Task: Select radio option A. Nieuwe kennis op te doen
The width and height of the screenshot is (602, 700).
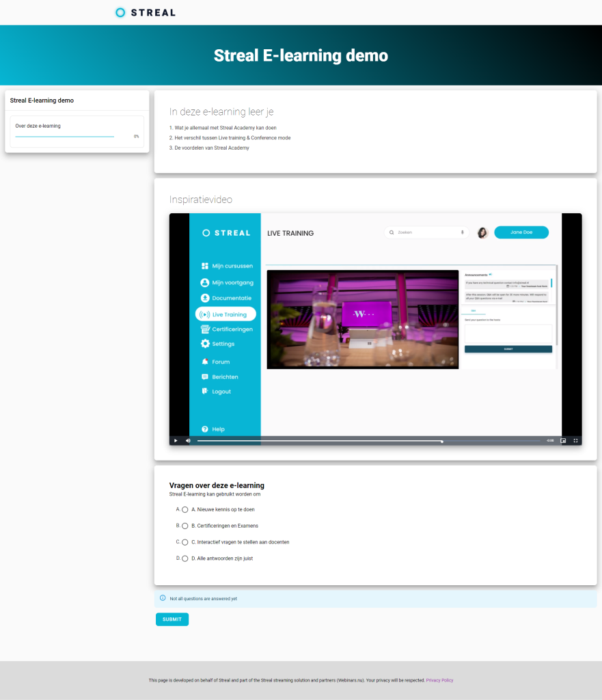Action: pos(184,509)
